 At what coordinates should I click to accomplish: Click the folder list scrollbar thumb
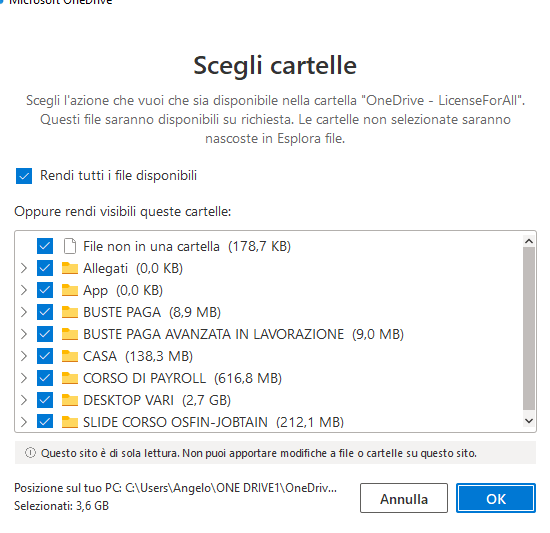tap(529, 329)
